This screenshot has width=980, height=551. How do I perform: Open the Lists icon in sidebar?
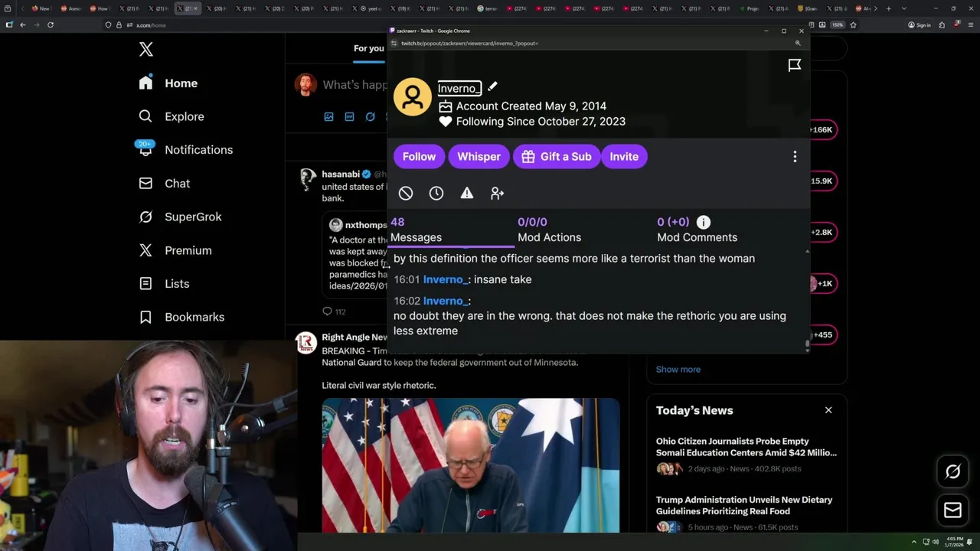click(x=145, y=283)
